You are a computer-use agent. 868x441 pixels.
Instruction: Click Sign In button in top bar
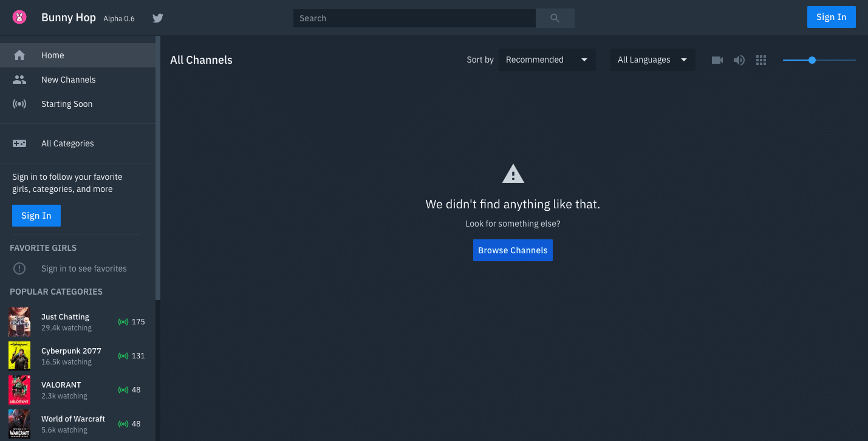pyautogui.click(x=831, y=17)
